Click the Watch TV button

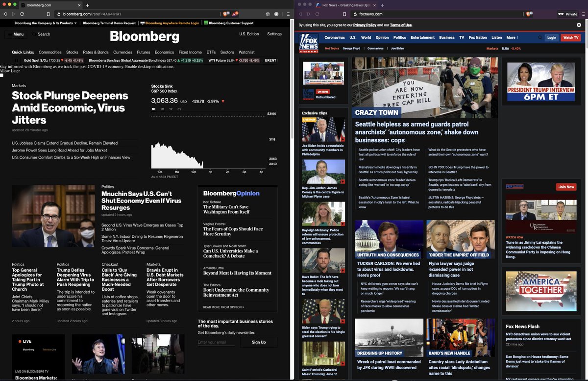pos(571,37)
